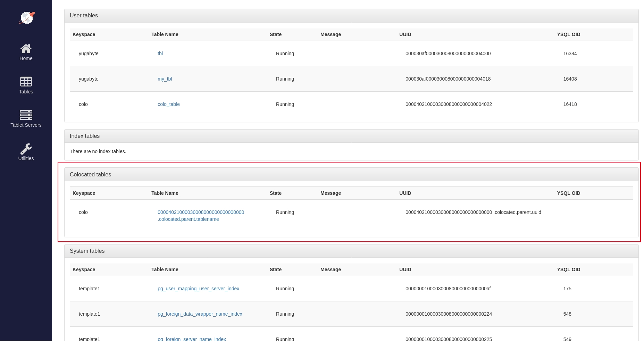Open pg_foreign_server_name_index link
The width and height of the screenshot is (644, 341).
point(192,339)
